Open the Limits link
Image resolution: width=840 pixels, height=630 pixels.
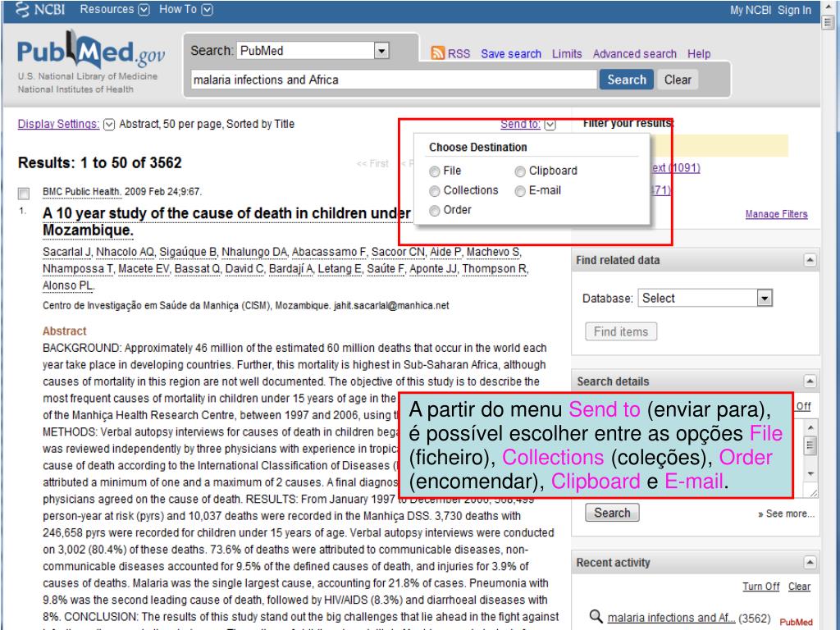(567, 53)
